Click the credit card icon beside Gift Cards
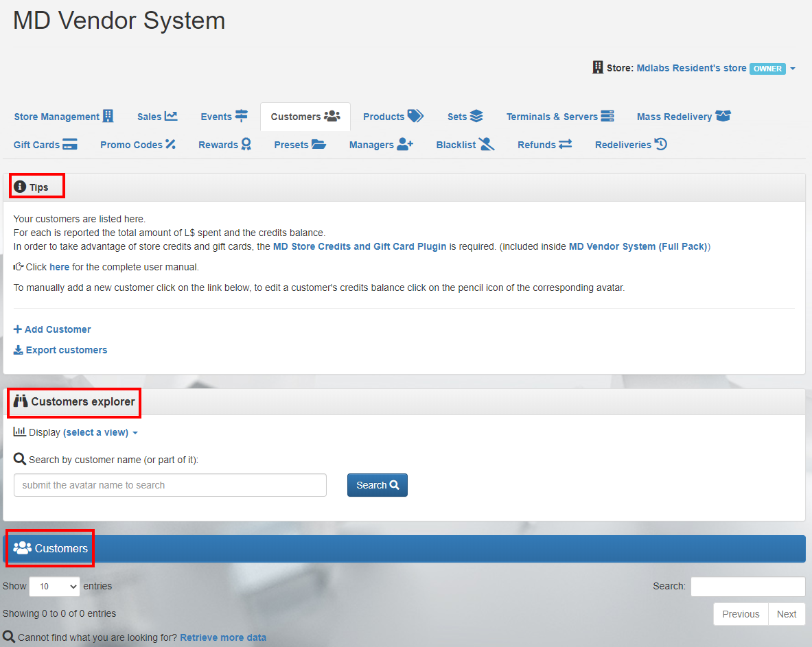The height and width of the screenshot is (647, 812). pyautogui.click(x=70, y=144)
